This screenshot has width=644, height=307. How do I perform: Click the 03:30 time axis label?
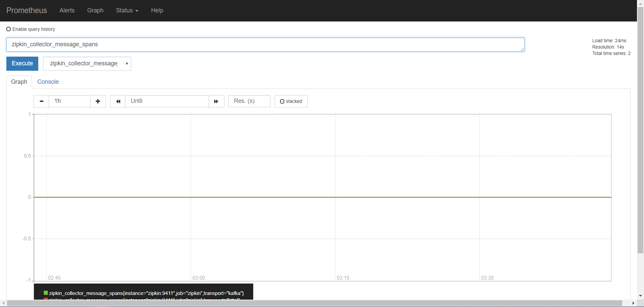point(487,278)
